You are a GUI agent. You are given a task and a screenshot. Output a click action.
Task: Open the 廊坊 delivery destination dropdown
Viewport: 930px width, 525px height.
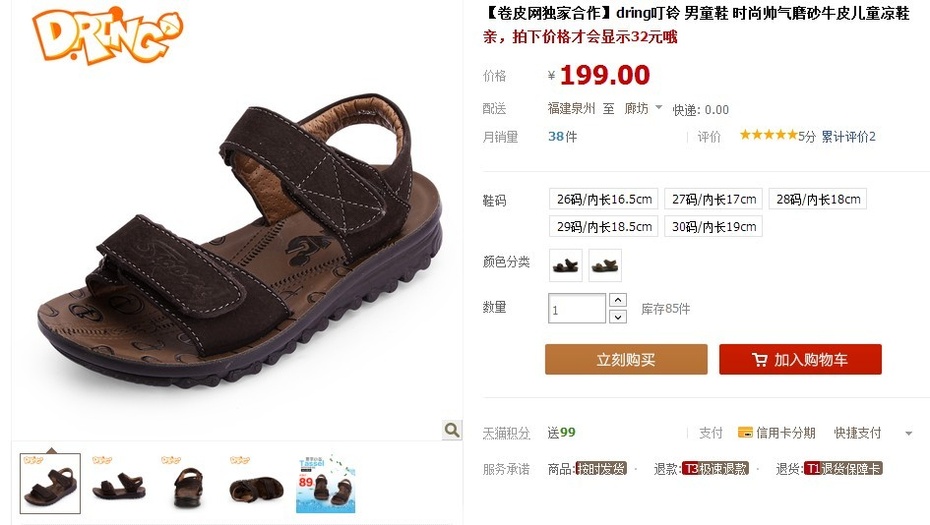[643, 108]
